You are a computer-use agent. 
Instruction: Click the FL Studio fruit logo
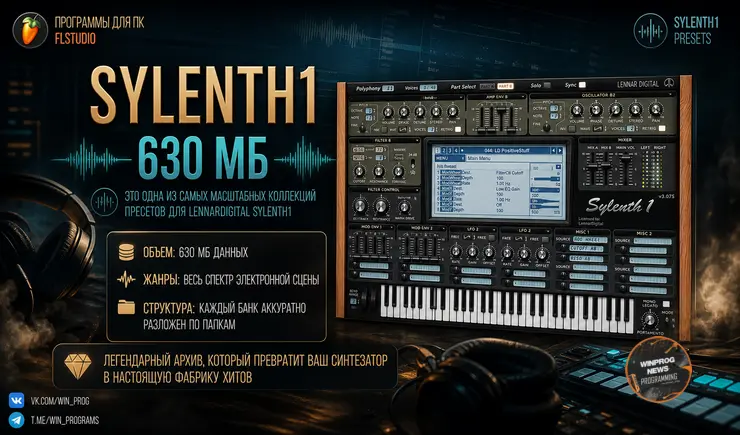click(30, 30)
